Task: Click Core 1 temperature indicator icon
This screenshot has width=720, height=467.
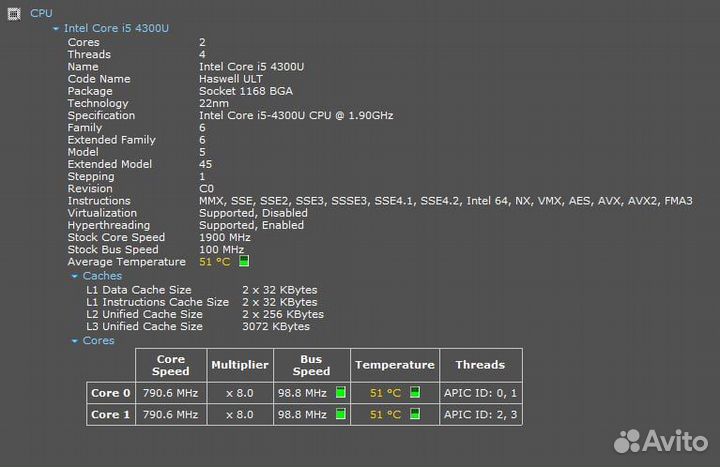Action: [x=415, y=414]
